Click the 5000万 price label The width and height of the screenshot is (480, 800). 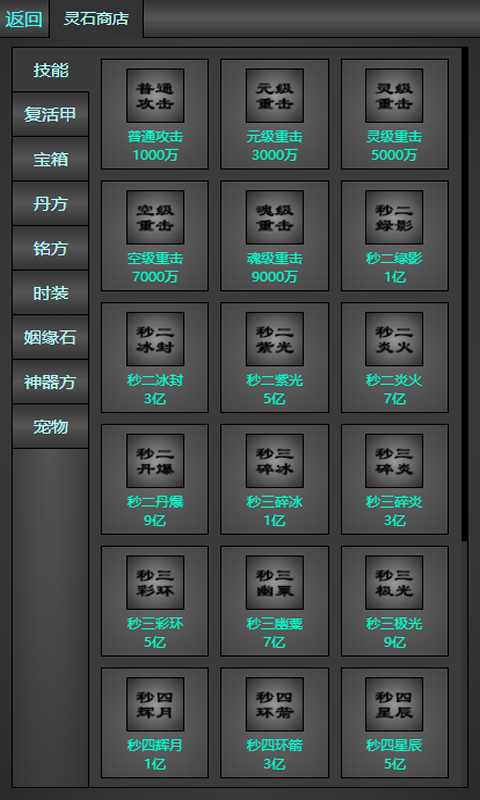(394, 155)
